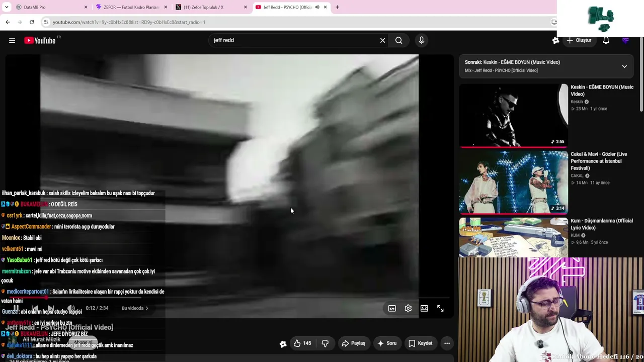Screen dimensions: 644x362
Task: Clear the 'jeff redd' search text
Action: coord(382,40)
